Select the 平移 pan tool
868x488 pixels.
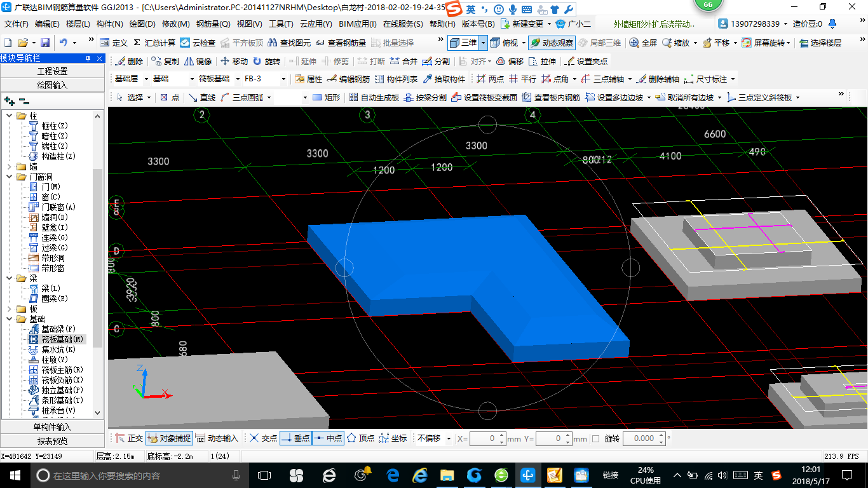click(716, 43)
